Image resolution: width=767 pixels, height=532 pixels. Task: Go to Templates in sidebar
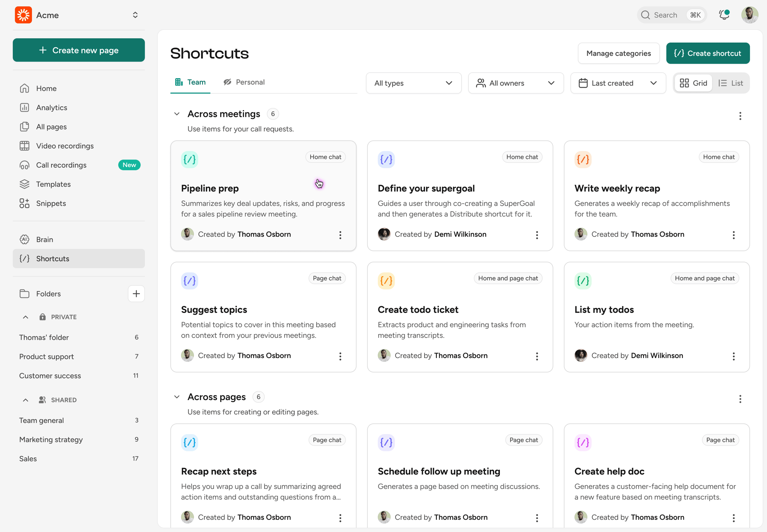click(x=53, y=184)
